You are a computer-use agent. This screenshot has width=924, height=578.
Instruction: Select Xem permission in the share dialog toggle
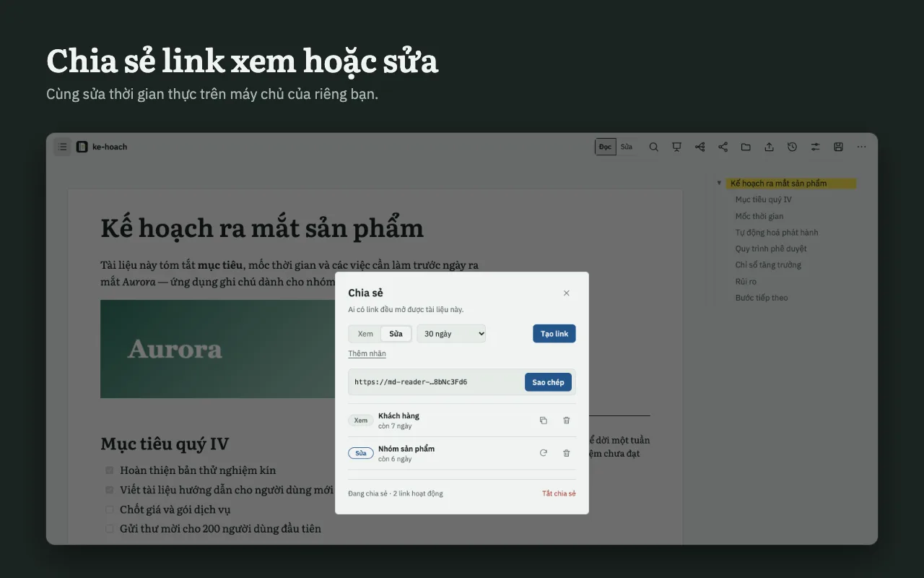pos(365,334)
